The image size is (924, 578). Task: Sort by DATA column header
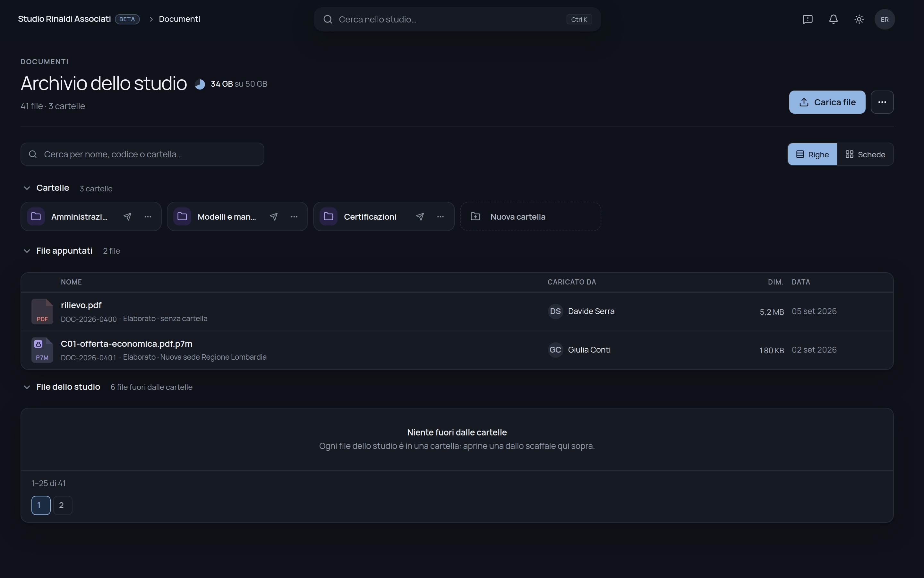[801, 282]
